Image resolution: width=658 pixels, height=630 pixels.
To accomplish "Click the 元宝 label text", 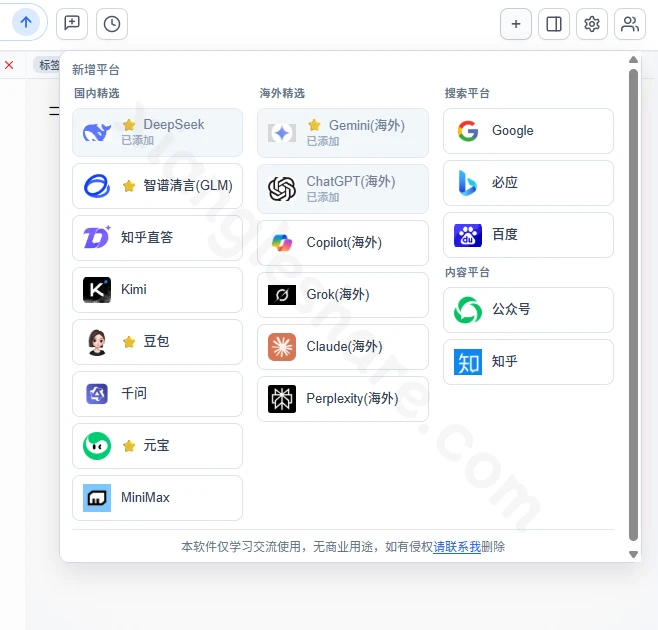I will pos(157,445).
